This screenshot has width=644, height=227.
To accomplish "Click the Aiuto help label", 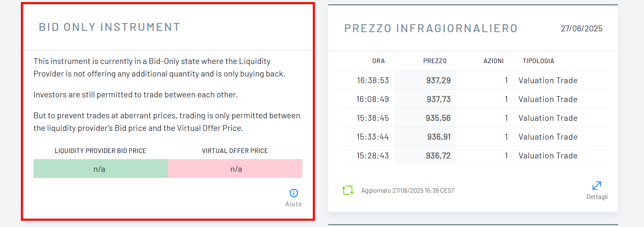I will [294, 204].
